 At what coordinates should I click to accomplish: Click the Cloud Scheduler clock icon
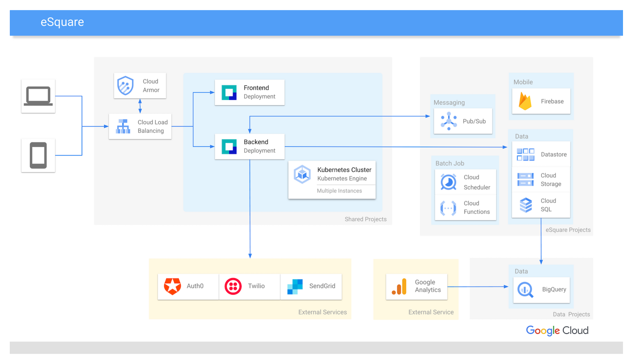click(x=448, y=182)
